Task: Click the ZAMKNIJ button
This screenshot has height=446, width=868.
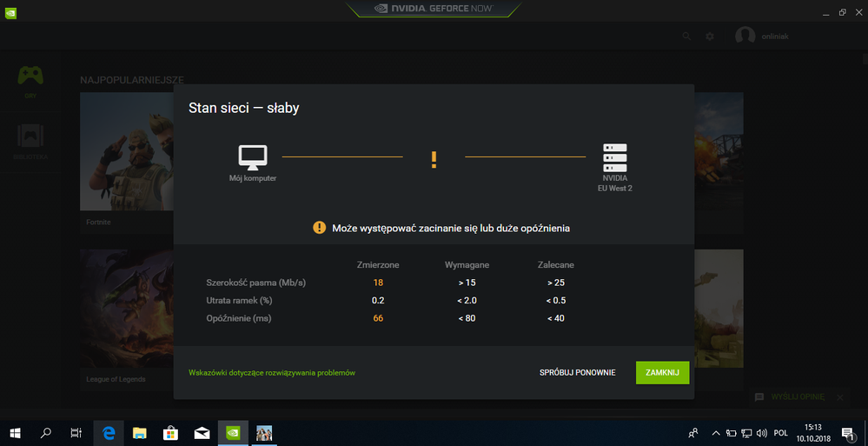Action: click(662, 372)
